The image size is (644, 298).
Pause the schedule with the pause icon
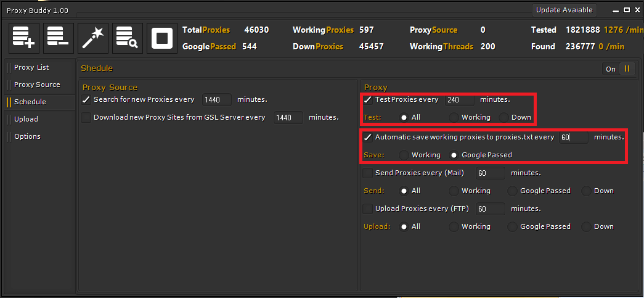[x=627, y=68]
